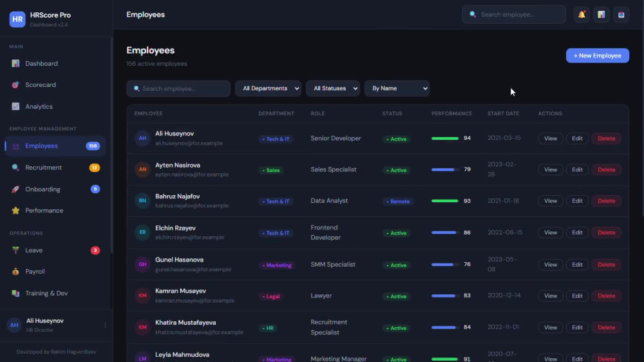Viewport: 644px width, 362px height.
Task: Click the Remote status tag
Action: [399, 202]
